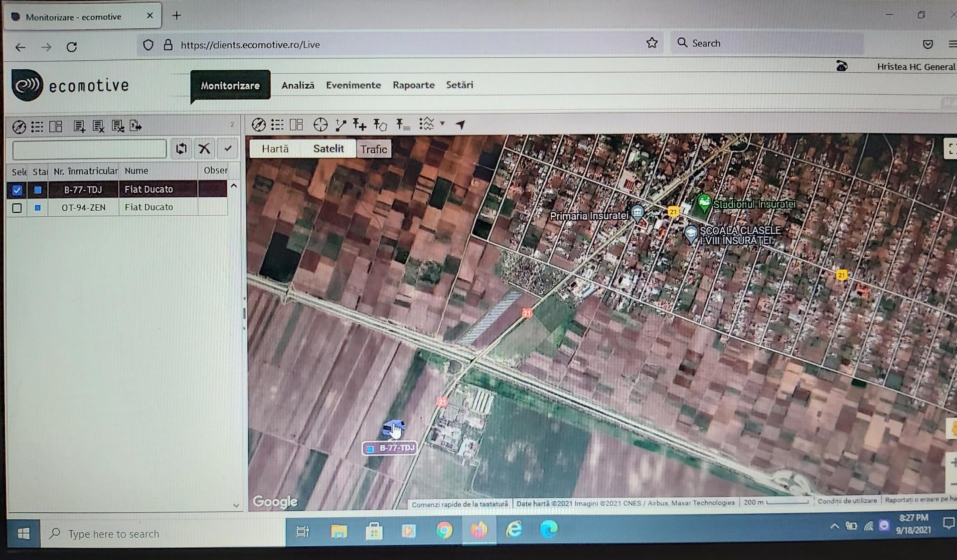The height and width of the screenshot is (560, 957).
Task: Open the Rapoarte menu
Action: pos(413,85)
